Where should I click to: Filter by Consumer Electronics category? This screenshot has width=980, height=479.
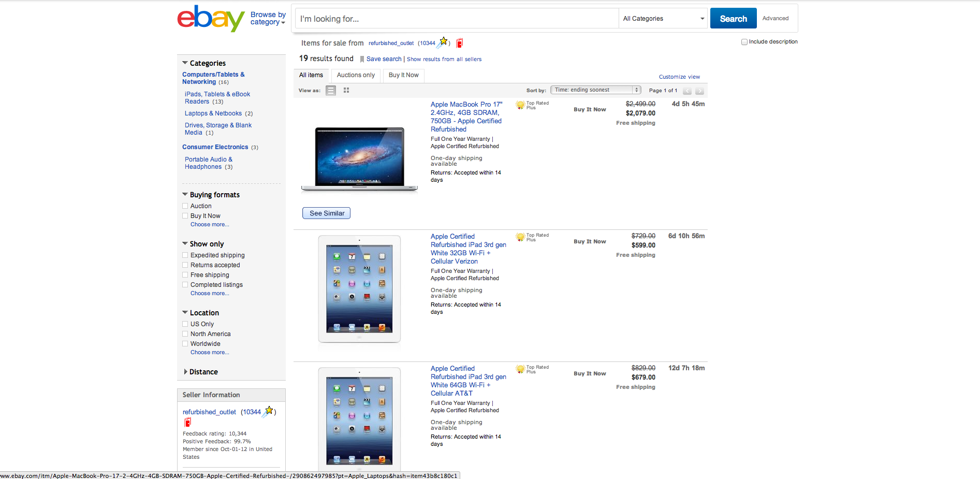point(215,147)
